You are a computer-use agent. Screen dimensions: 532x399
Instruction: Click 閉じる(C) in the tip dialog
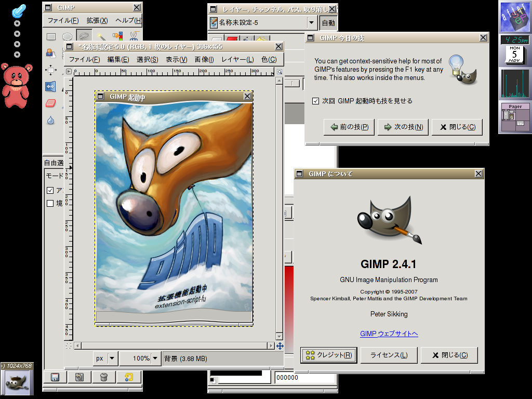tap(457, 127)
